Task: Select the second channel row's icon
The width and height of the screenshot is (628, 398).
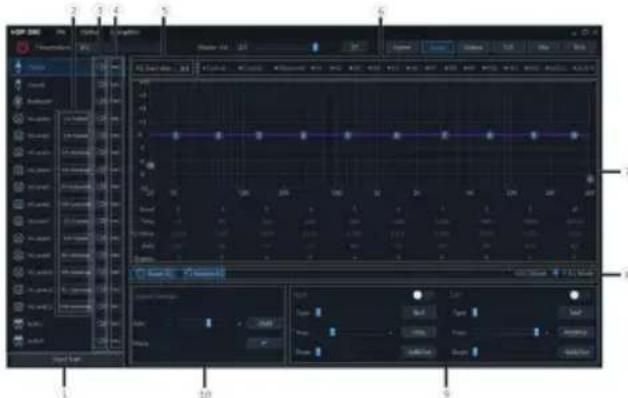Action: 18,84
